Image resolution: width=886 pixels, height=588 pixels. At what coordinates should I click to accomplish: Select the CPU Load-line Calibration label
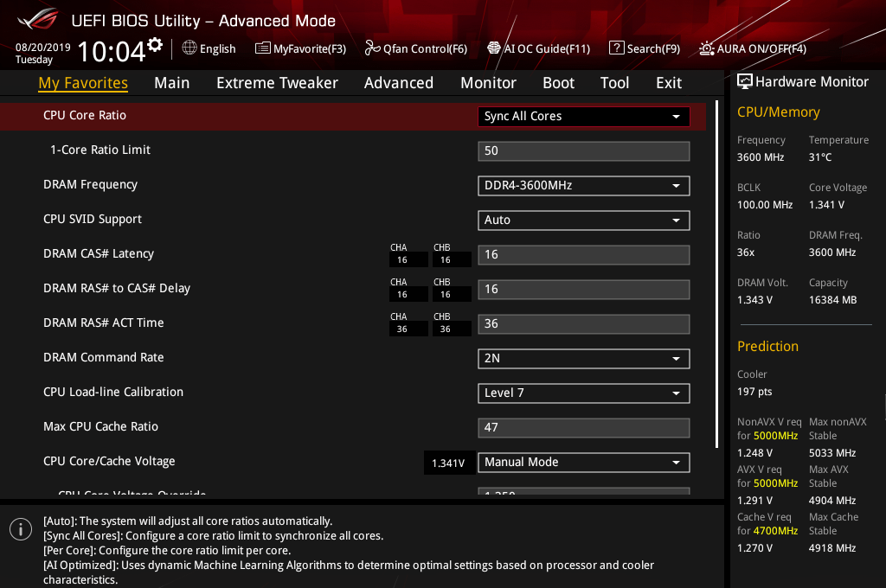pos(113,392)
